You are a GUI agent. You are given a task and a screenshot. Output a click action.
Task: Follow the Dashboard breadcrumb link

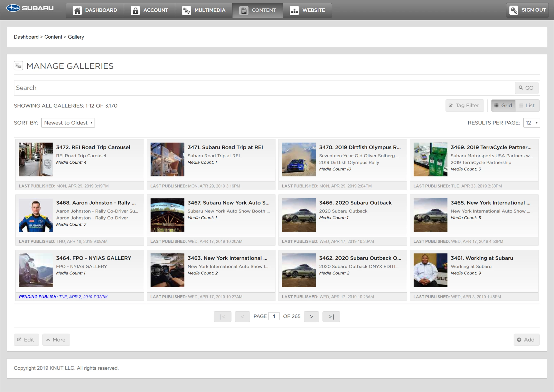click(26, 37)
